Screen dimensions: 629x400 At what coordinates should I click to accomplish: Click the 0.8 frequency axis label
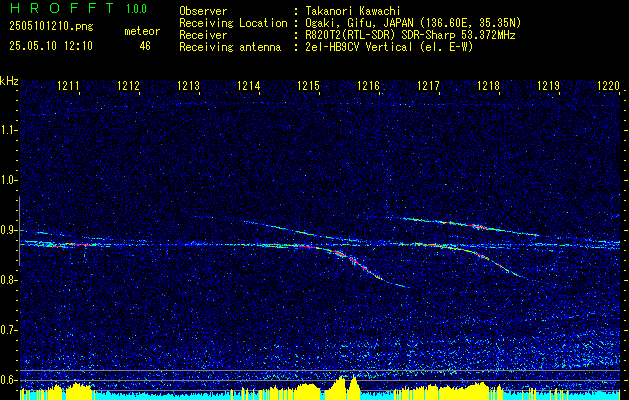(x=7, y=280)
